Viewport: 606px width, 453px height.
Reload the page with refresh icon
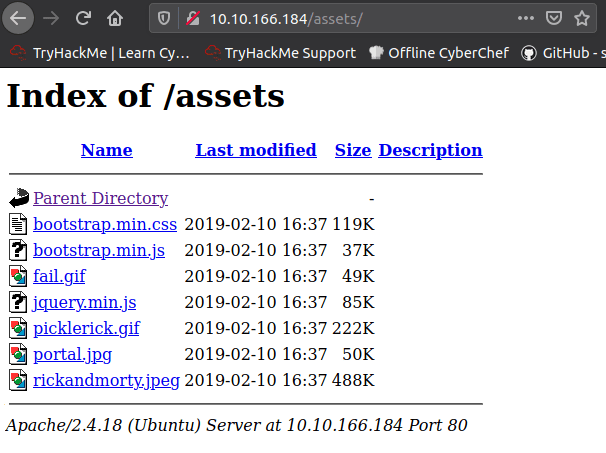(84, 18)
